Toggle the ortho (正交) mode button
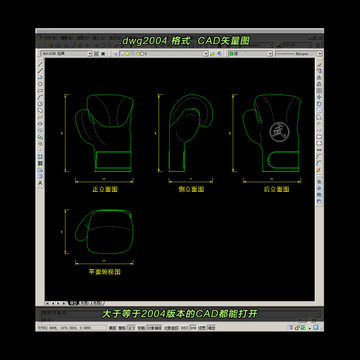Image resolution: width=360 pixels, height=360 pixels. coord(132,328)
